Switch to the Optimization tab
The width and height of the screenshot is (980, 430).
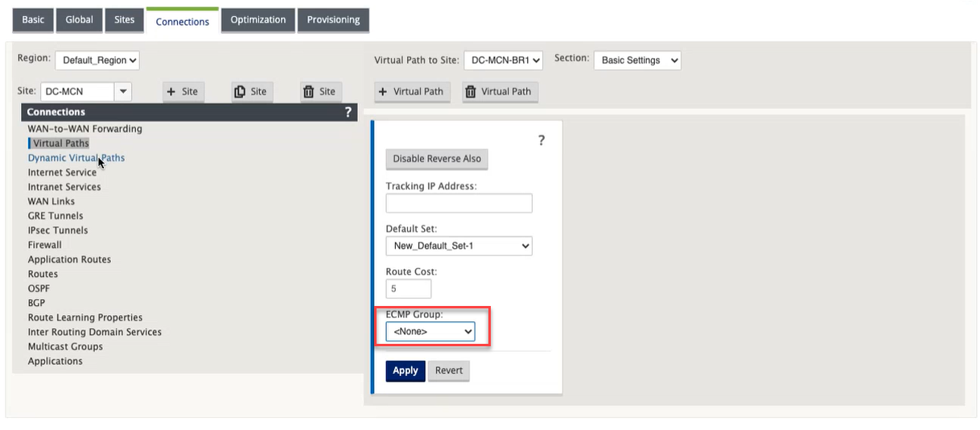point(258,19)
